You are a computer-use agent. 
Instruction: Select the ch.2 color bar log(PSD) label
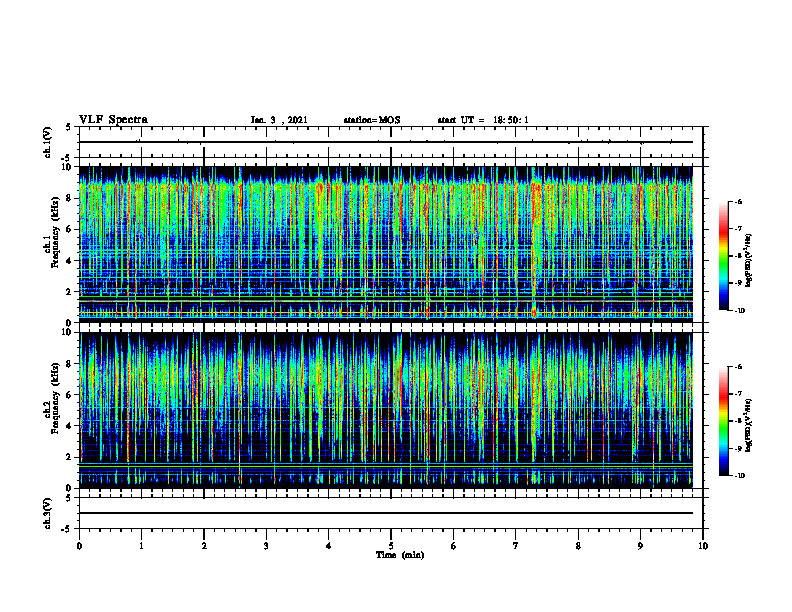pyautogui.click(x=749, y=425)
